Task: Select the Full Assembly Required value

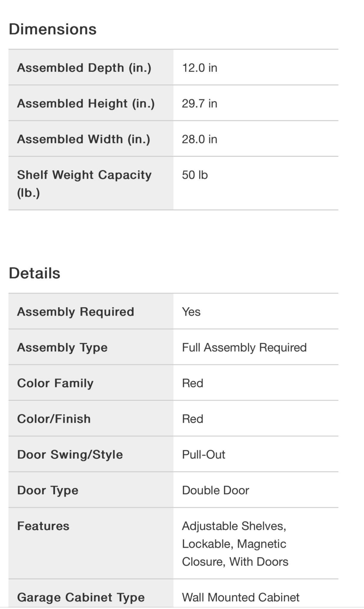Action: click(x=244, y=347)
